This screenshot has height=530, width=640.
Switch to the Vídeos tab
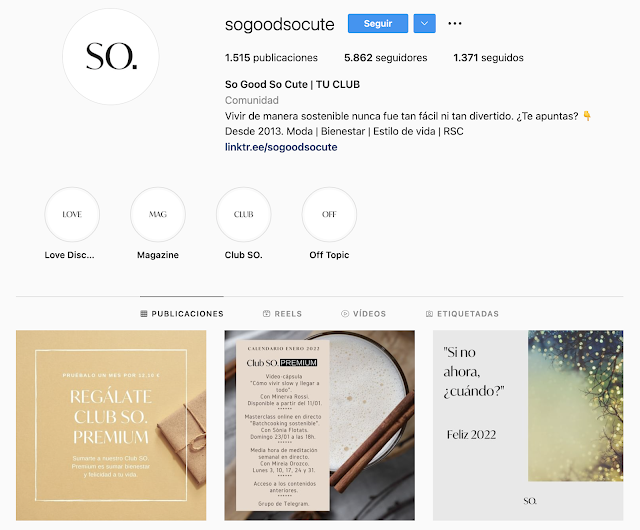pos(363,314)
